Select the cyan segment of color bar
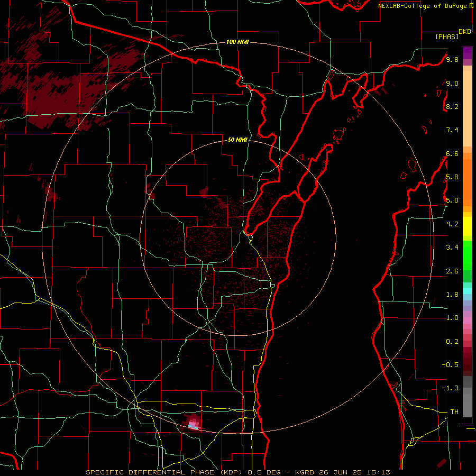Image resolution: width=476 pixels, height=476 pixels. 467,291
